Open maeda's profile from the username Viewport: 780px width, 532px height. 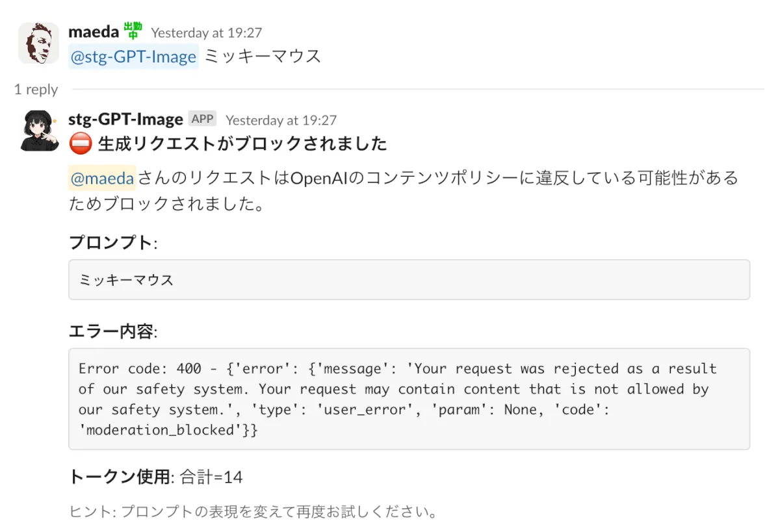tap(94, 31)
